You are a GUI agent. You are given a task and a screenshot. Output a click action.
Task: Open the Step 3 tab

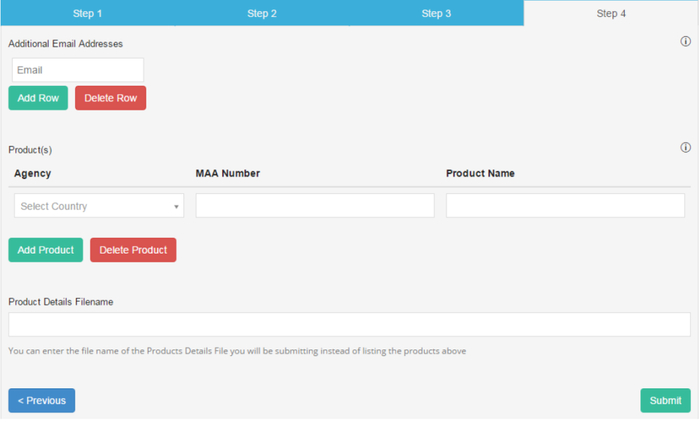point(436,13)
